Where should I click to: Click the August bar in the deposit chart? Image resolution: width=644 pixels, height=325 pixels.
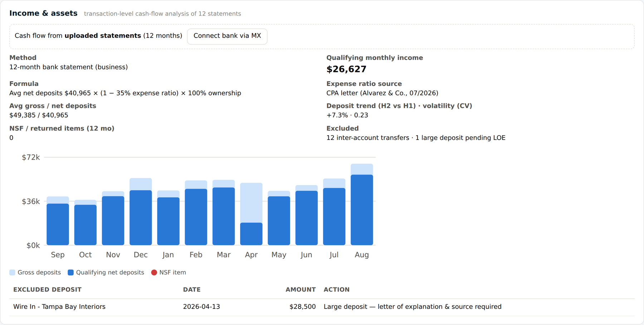[362, 204]
